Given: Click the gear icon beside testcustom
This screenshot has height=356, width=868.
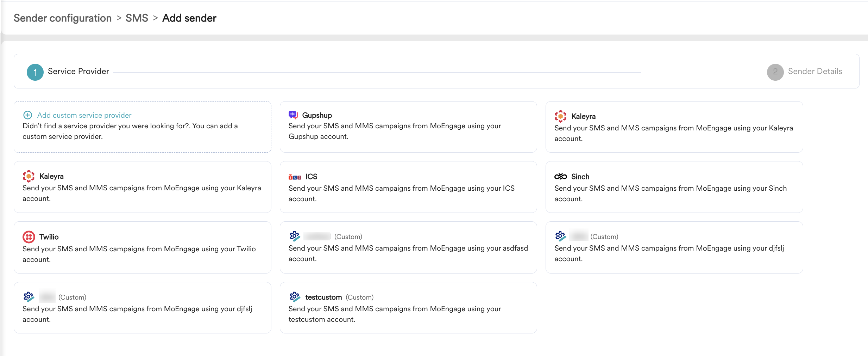Looking at the screenshot, I should click(x=295, y=297).
